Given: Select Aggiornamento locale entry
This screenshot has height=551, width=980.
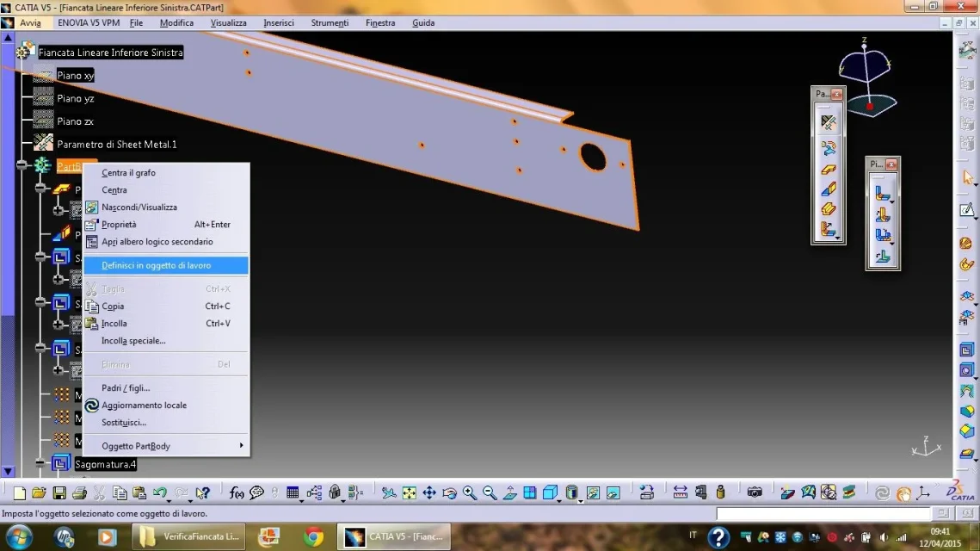Looking at the screenshot, I should click(x=165, y=405).
